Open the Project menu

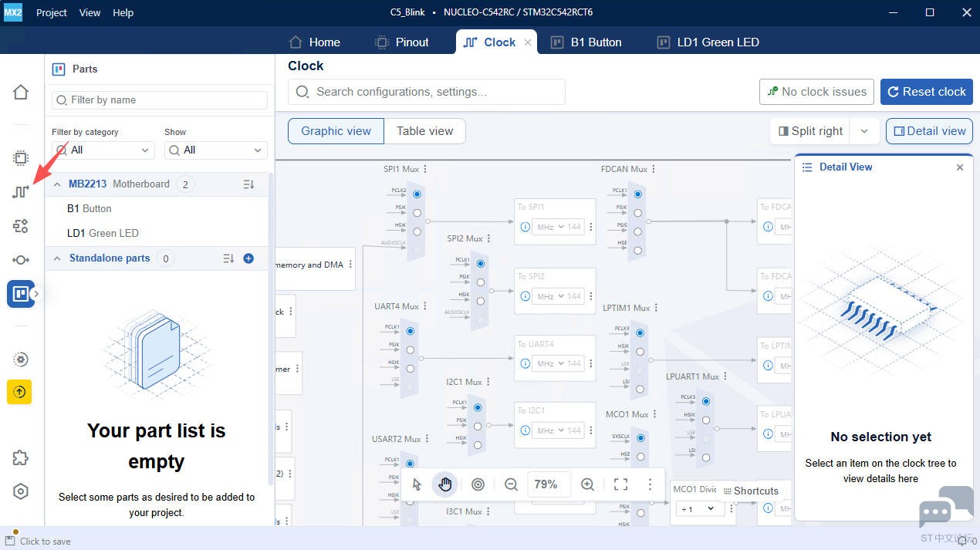point(52,12)
